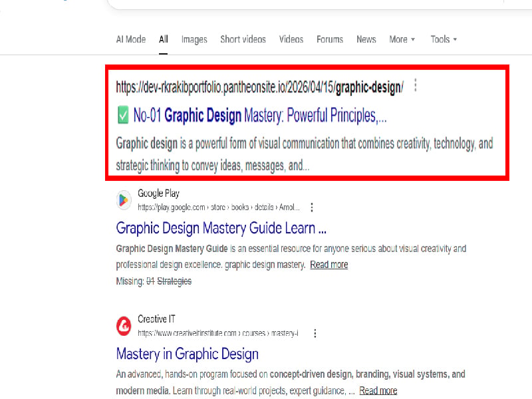This screenshot has width=532, height=399.
Task: Open options menu for pantheonsite.io result
Action: tap(416, 86)
